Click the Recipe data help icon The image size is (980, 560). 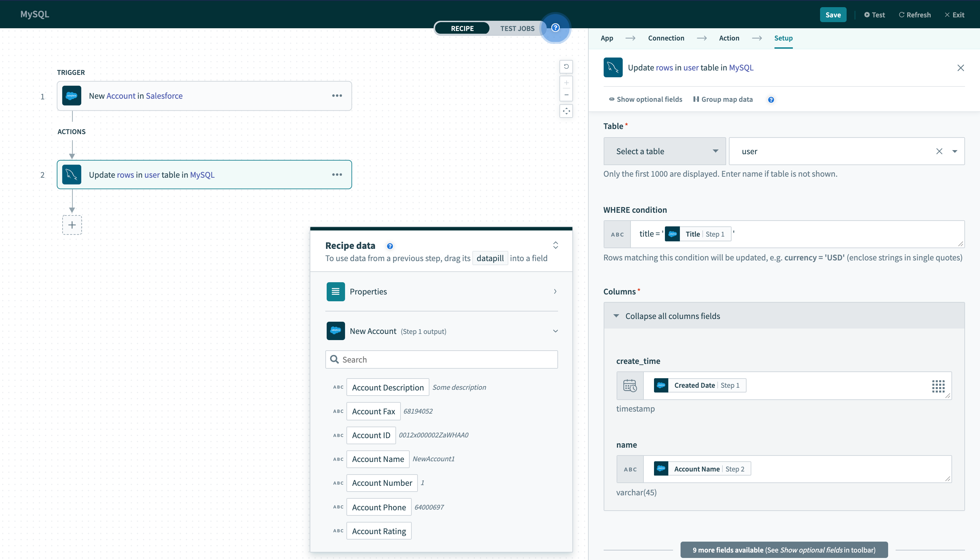click(x=389, y=246)
